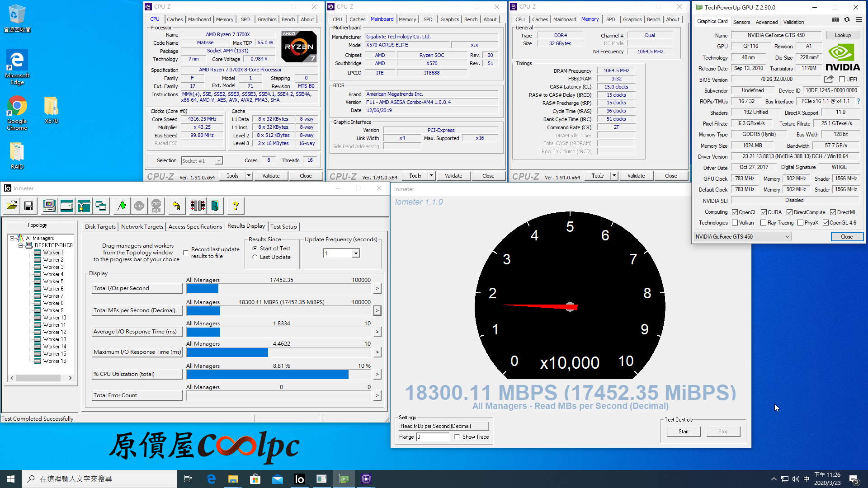Click Read MBs per Second (Decimal) settings button
The image size is (868, 488).
(444, 426)
